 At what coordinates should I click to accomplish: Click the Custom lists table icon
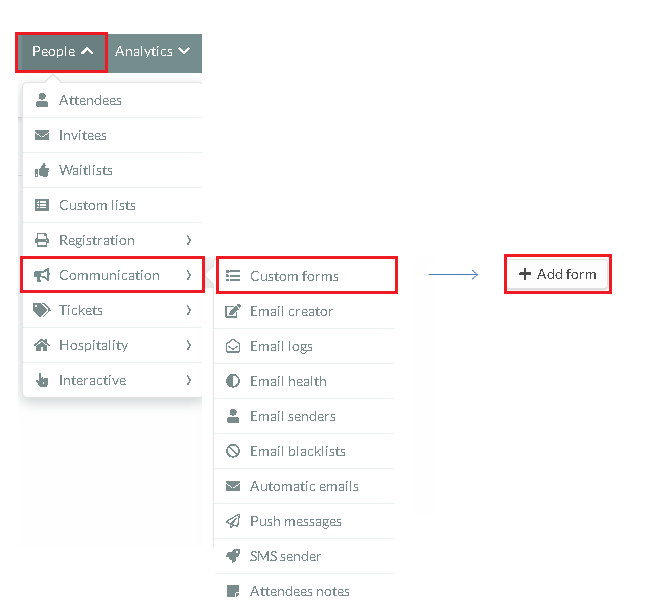(x=42, y=205)
